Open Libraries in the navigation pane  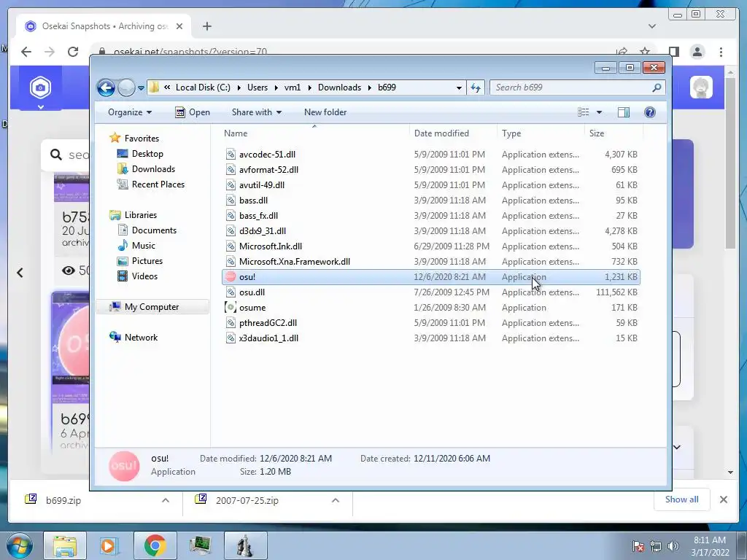click(x=141, y=215)
